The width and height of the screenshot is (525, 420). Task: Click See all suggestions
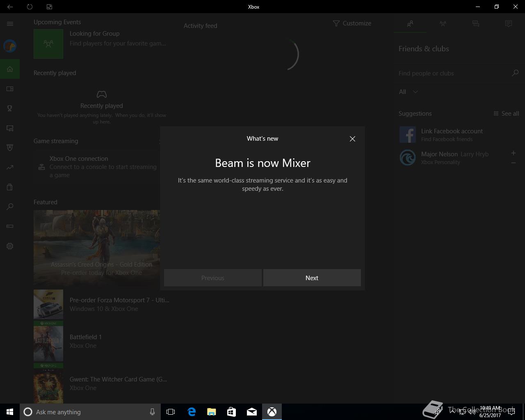506,114
